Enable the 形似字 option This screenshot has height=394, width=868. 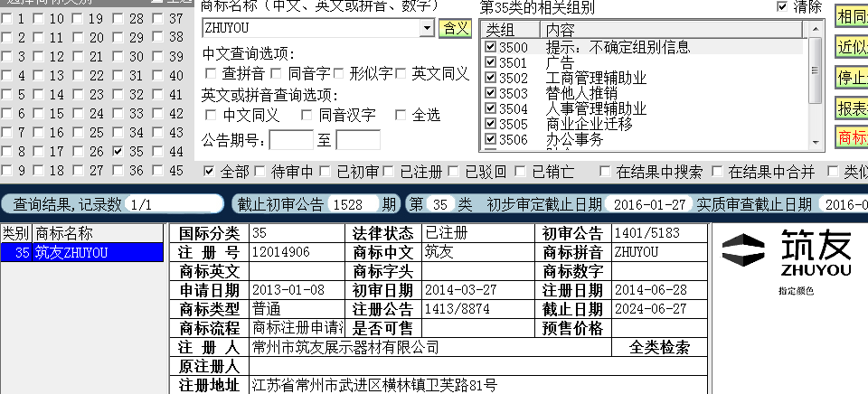click(338, 73)
